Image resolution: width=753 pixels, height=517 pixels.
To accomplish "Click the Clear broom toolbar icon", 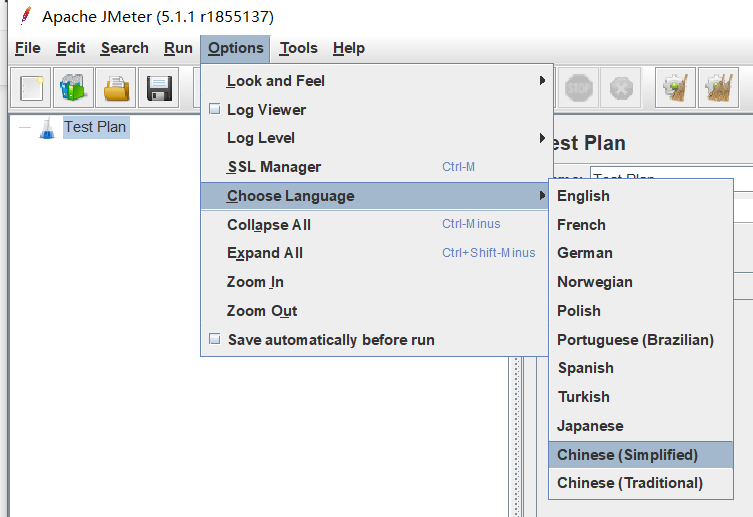I will (x=675, y=88).
